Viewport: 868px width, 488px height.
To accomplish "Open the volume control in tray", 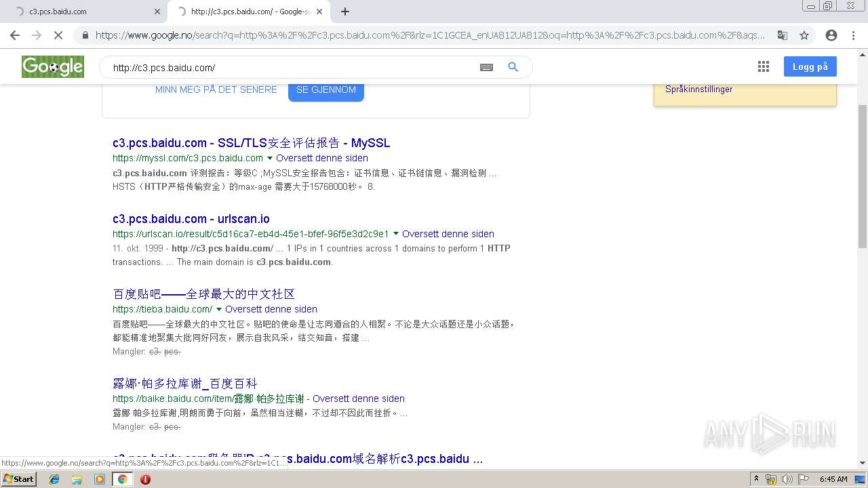I will (x=787, y=479).
